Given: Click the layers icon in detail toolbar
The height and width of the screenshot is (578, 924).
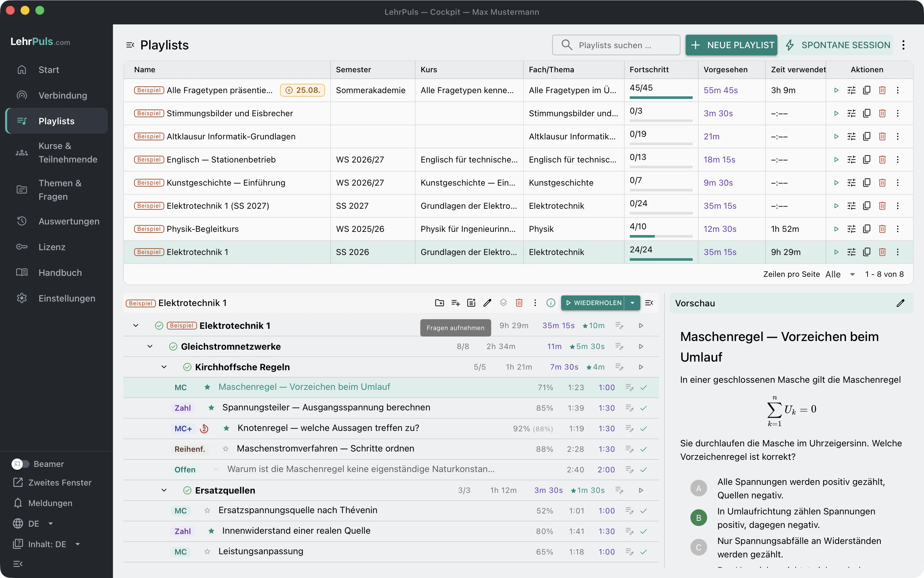Looking at the screenshot, I should click(x=503, y=303).
